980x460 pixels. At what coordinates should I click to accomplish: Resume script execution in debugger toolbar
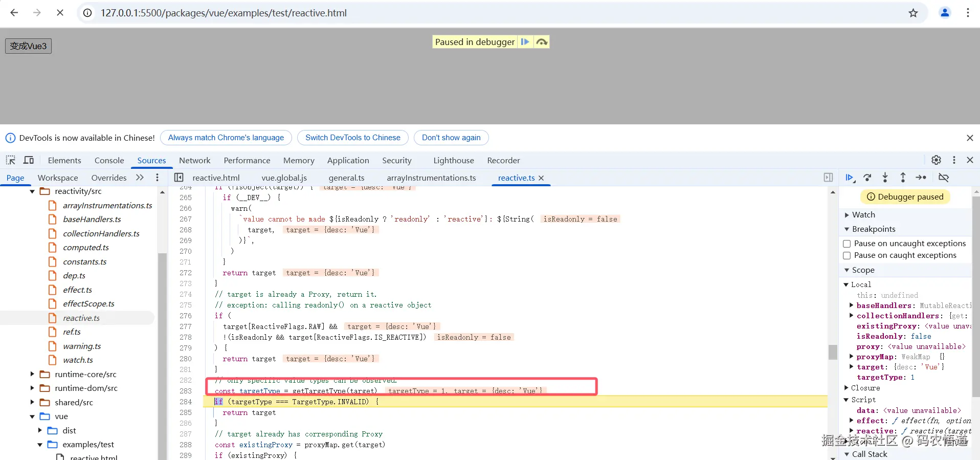[850, 178]
